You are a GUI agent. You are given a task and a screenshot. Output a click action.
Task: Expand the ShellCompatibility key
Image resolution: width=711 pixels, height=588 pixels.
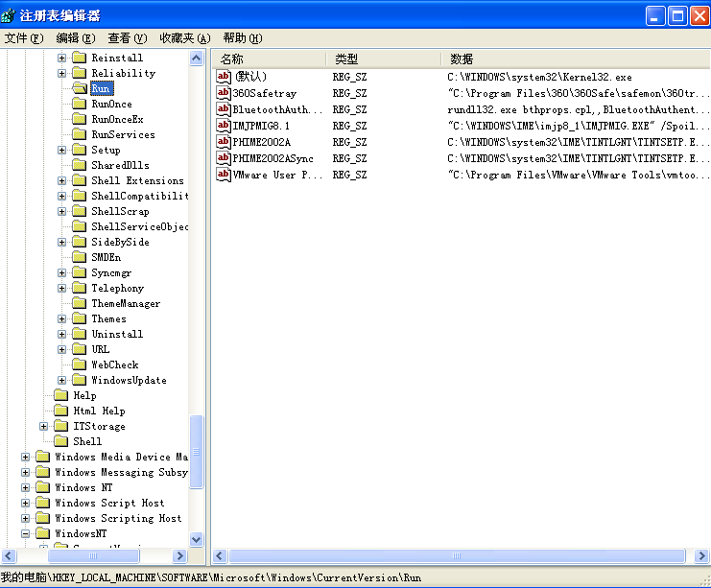(62, 197)
